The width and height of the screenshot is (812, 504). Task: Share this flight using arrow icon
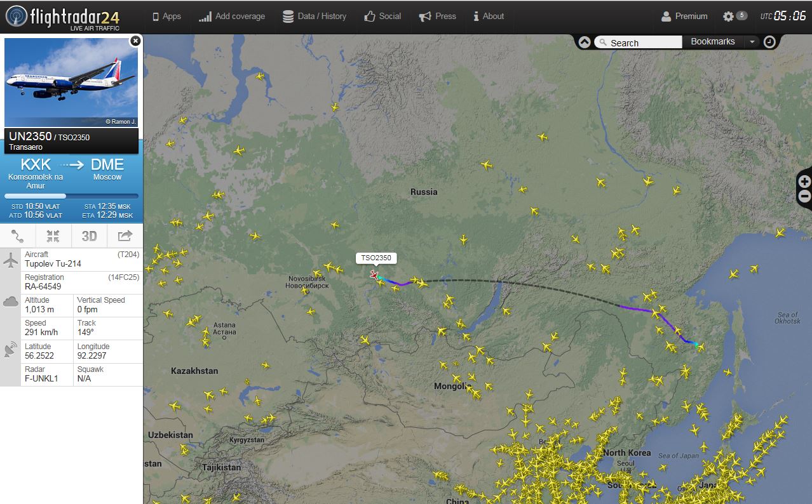tap(125, 236)
